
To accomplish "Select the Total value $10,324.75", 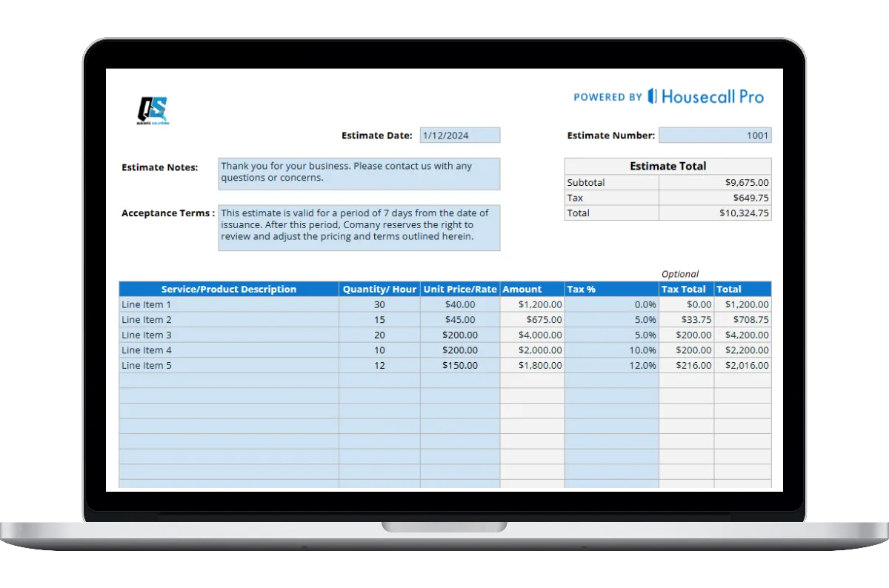I will 715,213.
